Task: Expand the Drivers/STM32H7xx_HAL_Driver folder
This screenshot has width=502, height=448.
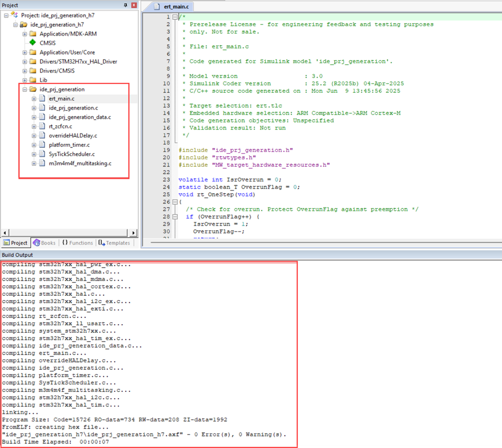Action: pyautogui.click(x=25, y=61)
